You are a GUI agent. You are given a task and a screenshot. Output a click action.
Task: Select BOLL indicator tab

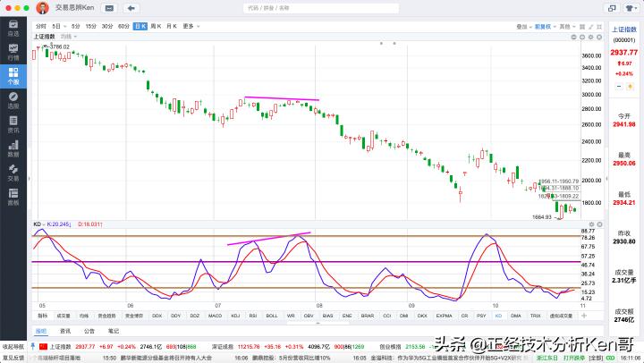coord(272,316)
